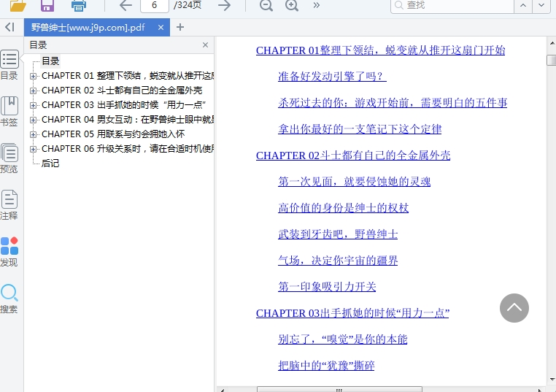Image resolution: width=556 pixels, height=392 pixels.
Task: Open a new tab with plus button
Action: click(x=180, y=27)
